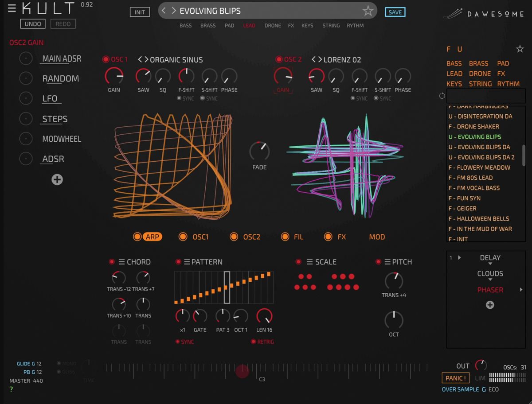Open GLIDE G 12 setting

29,364
